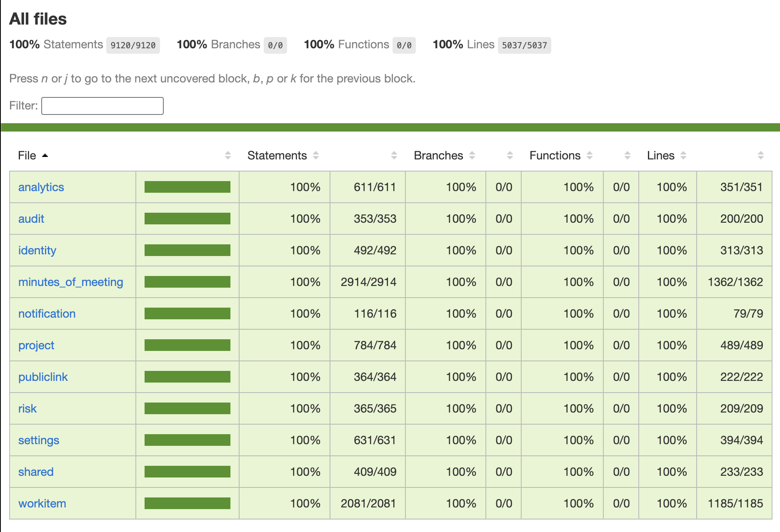Viewport: 780px width, 532px height.
Task: Click sort arrows right of File header
Action: tap(227, 156)
